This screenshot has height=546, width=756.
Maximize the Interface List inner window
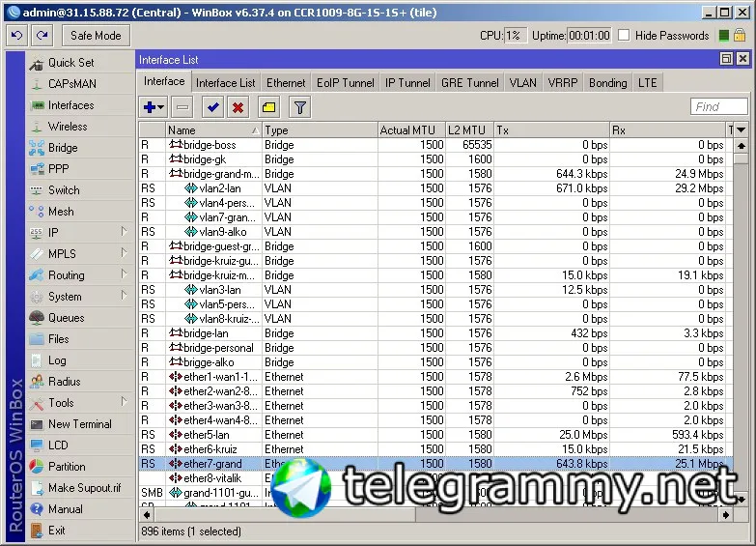pyautogui.click(x=726, y=59)
